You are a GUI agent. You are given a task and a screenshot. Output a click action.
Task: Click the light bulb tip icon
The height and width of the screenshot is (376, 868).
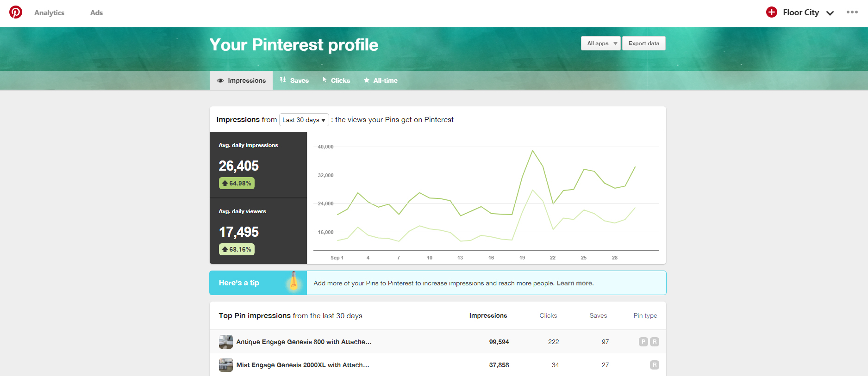[x=293, y=281]
